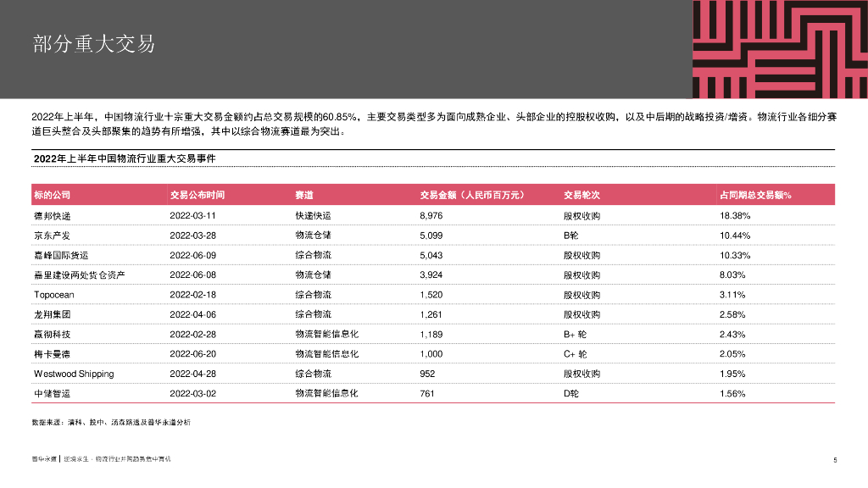Image resolution: width=868 pixels, height=488 pixels.
Task: Select the table title 2022年上半年中国物流行业重大交易事件
Action: 125,158
